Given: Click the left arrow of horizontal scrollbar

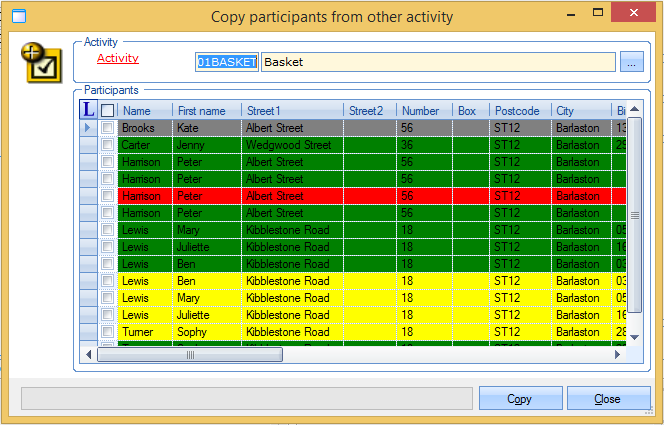Looking at the screenshot, I should pos(88,354).
